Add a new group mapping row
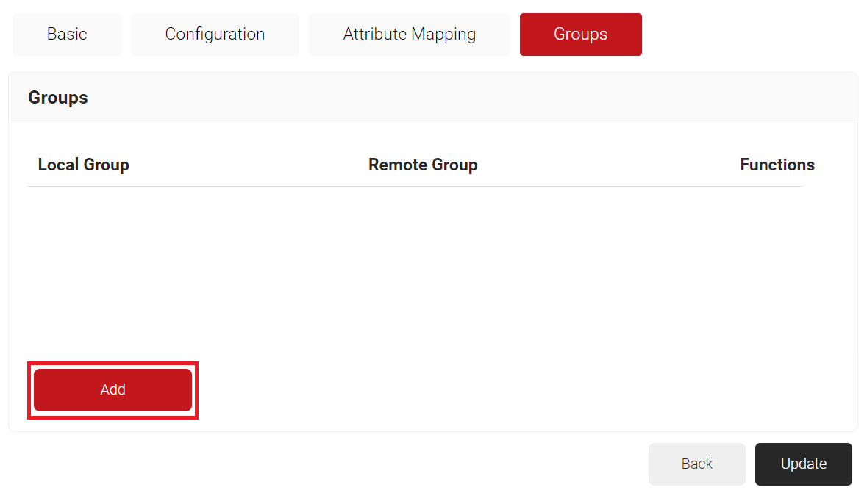Screen dimensions: 867x504 click(113, 390)
